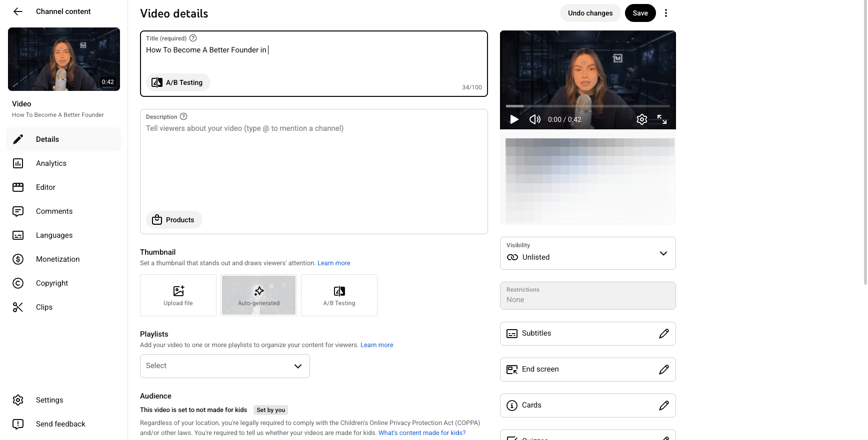Click the description help question mark icon
Image resolution: width=868 pixels, height=440 pixels.
point(183,116)
